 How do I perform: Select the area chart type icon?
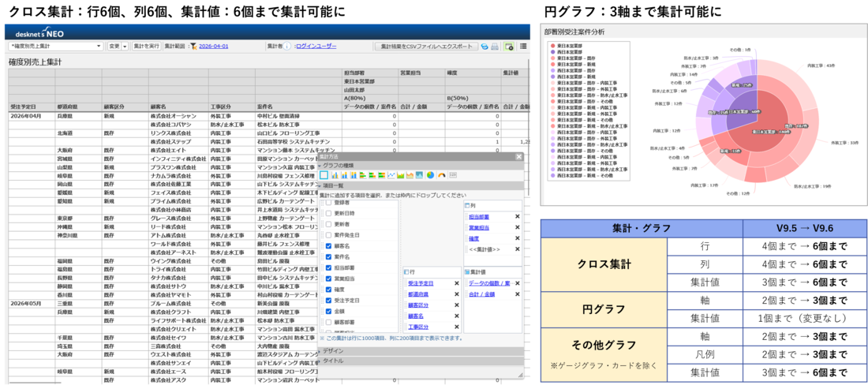point(401,175)
